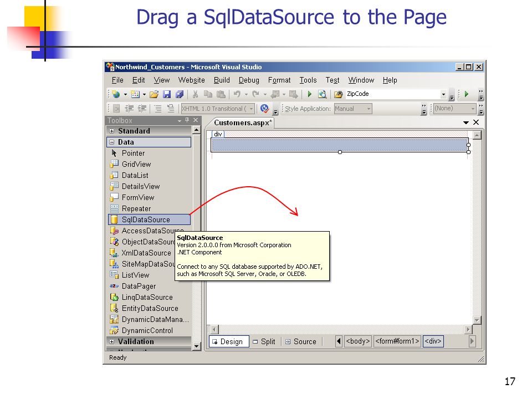Toggle the Toolbox auto-hide pin
The image size is (532, 399).
pyautogui.click(x=187, y=120)
